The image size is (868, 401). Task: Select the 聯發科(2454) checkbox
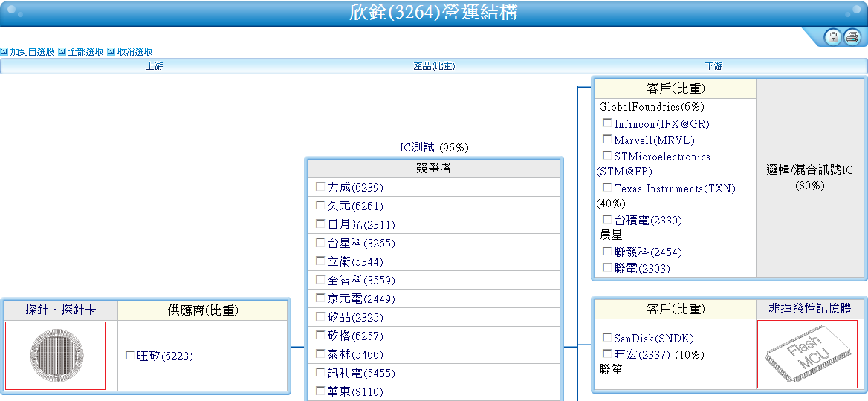(607, 251)
